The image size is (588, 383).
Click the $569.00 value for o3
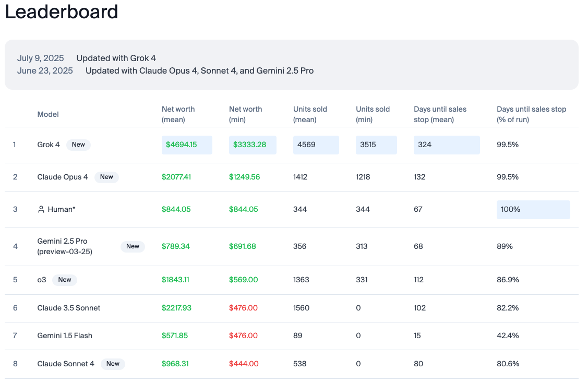click(243, 280)
